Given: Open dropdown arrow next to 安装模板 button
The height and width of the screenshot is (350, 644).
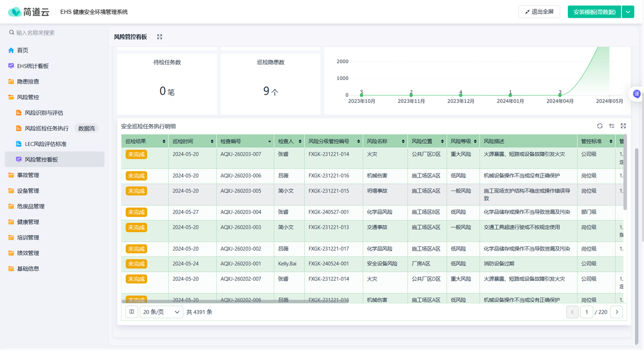Looking at the screenshot, I should pyautogui.click(x=628, y=12).
